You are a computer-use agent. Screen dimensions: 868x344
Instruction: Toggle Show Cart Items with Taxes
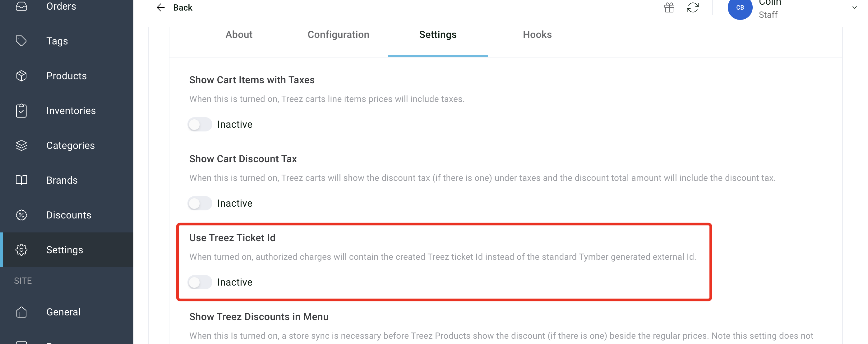tap(200, 124)
